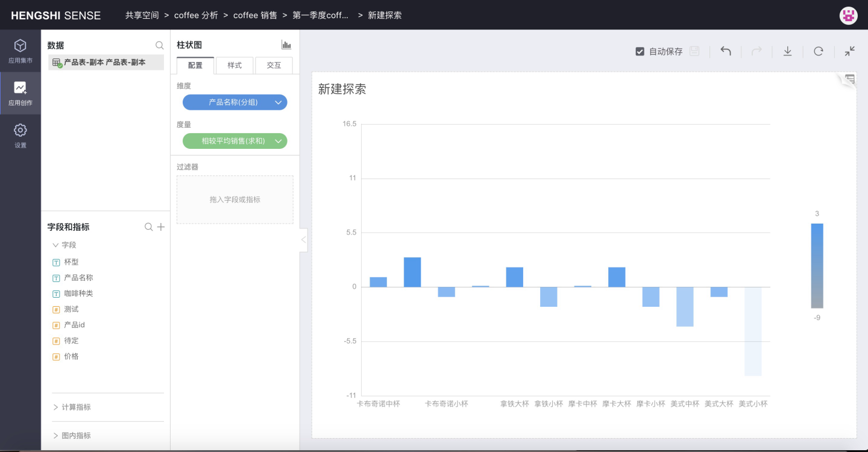Toggle the 自动保存 checkbox
Viewport: 868px width, 452px height.
pyautogui.click(x=640, y=52)
